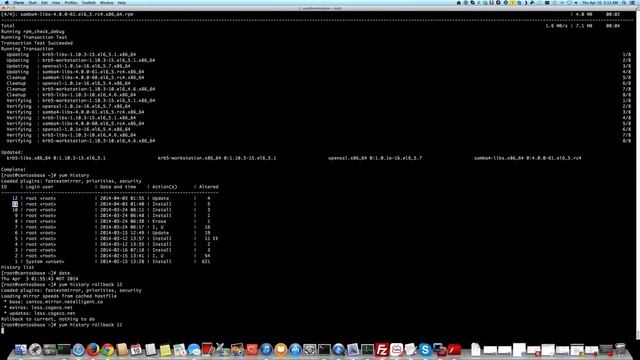
Task: Open Messages chat bubble icon in dock
Action: (194, 350)
